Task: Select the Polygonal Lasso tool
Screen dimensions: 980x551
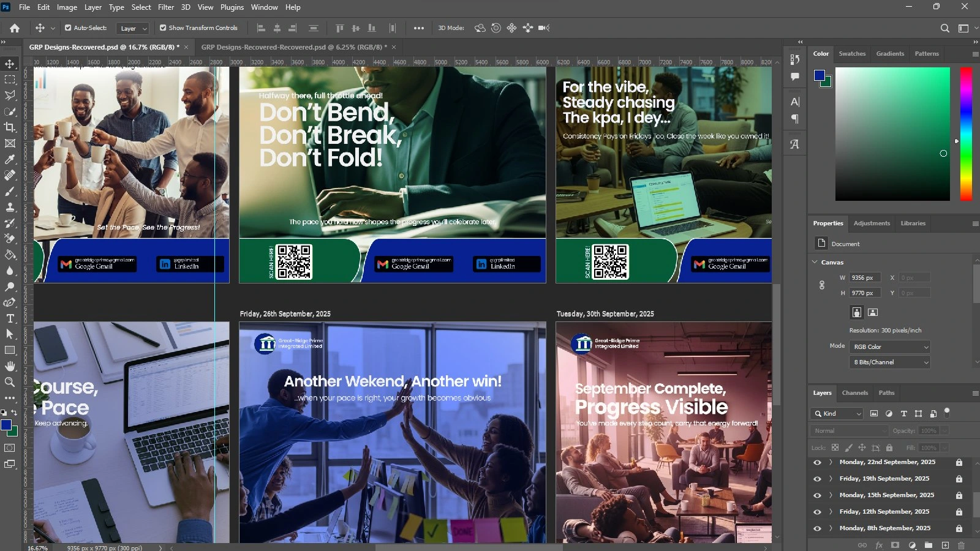Action: [10, 96]
